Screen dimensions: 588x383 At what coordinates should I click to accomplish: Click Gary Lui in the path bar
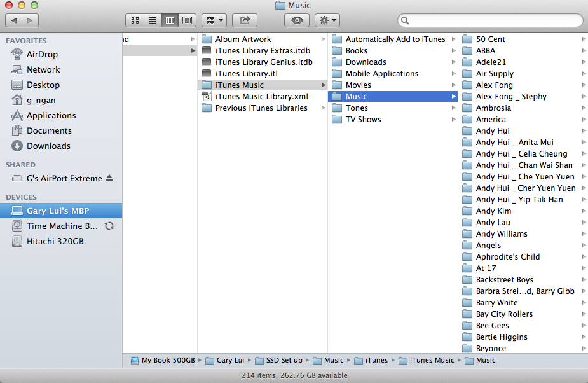coord(225,361)
